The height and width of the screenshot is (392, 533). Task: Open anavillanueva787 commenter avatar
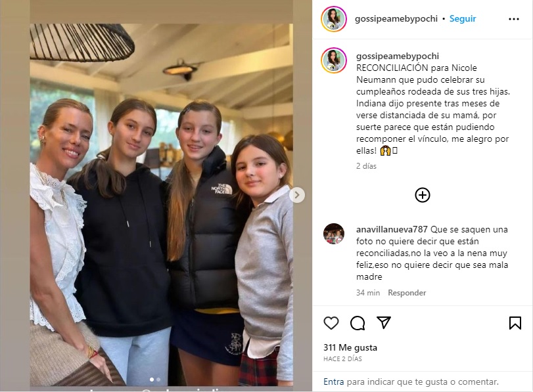click(334, 234)
